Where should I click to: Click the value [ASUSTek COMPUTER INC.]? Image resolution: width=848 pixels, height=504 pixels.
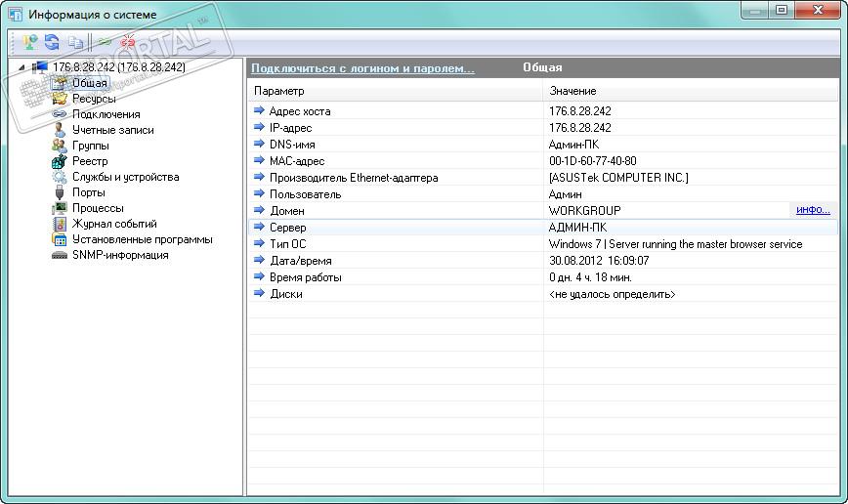[x=618, y=178]
